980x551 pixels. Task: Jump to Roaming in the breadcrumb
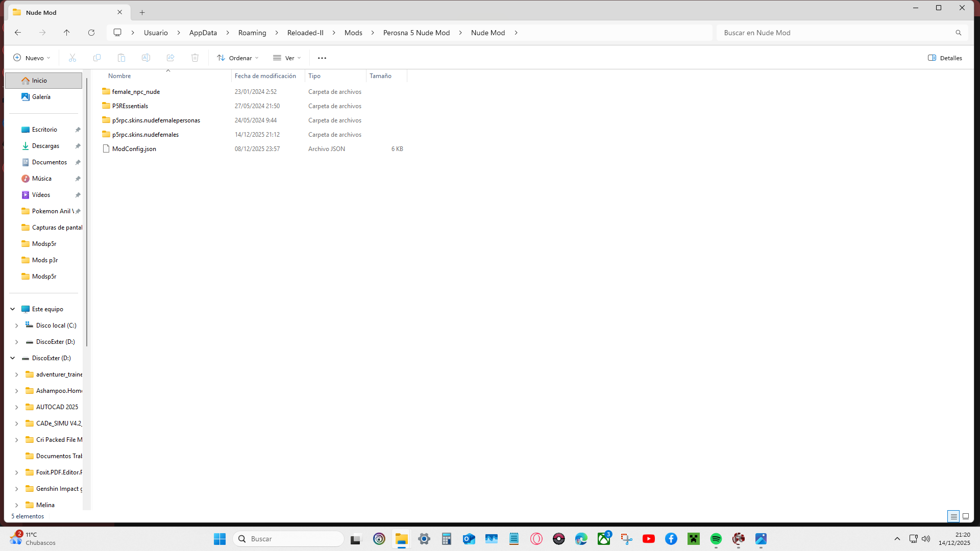pyautogui.click(x=252, y=33)
